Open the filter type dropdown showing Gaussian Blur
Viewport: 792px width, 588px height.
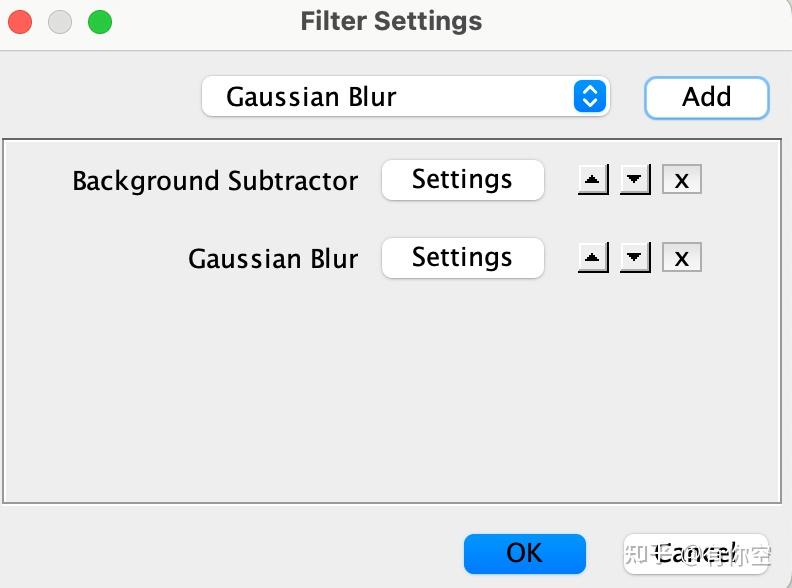pos(390,97)
